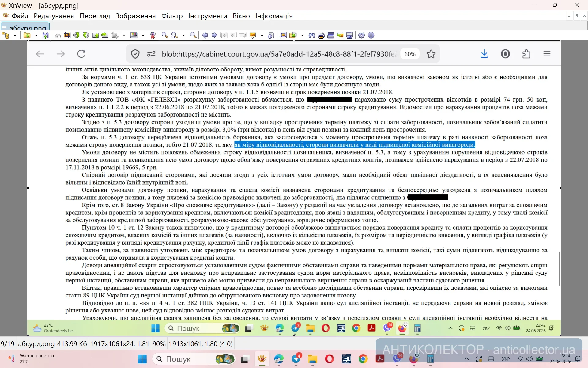Screen dimensions: 588x368
Task: Expand the color adjustment dropdown arrow
Action: tap(143, 35)
